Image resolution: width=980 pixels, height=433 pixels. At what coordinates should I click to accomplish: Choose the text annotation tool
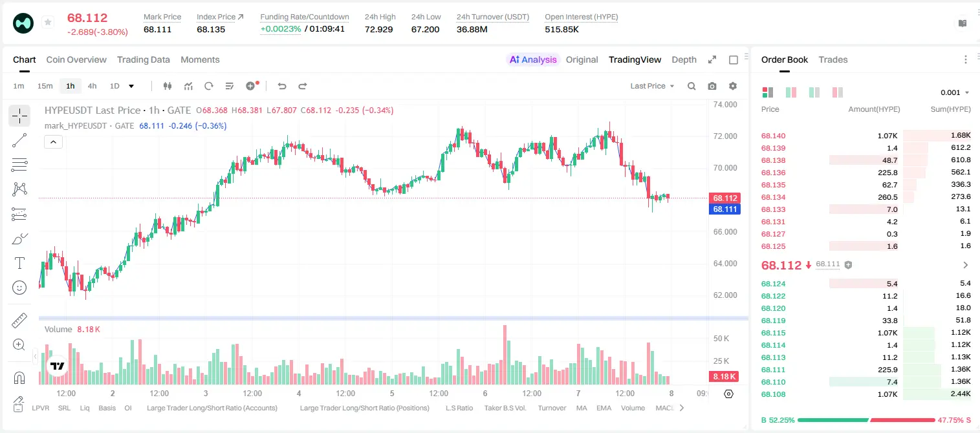19,263
